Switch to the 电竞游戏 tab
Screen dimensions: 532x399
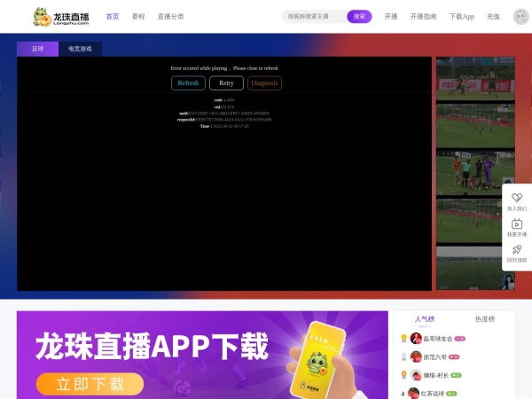80,50
